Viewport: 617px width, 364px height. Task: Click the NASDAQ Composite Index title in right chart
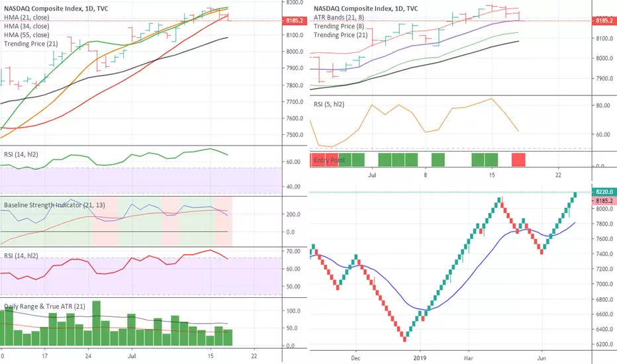tap(365, 8)
